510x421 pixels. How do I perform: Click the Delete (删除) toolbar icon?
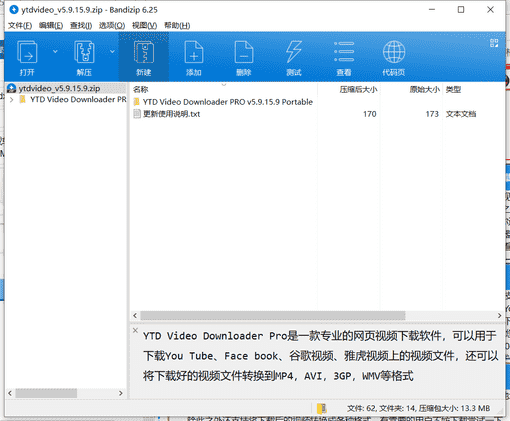click(244, 52)
